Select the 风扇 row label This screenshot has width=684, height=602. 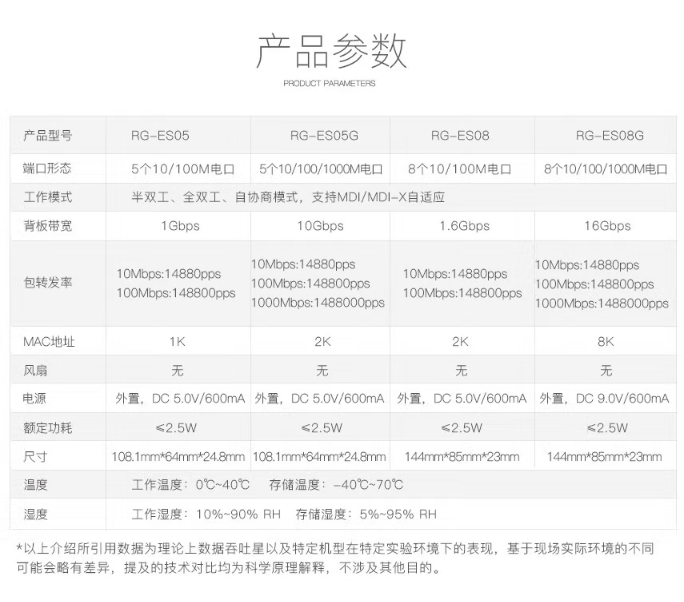tap(35, 371)
